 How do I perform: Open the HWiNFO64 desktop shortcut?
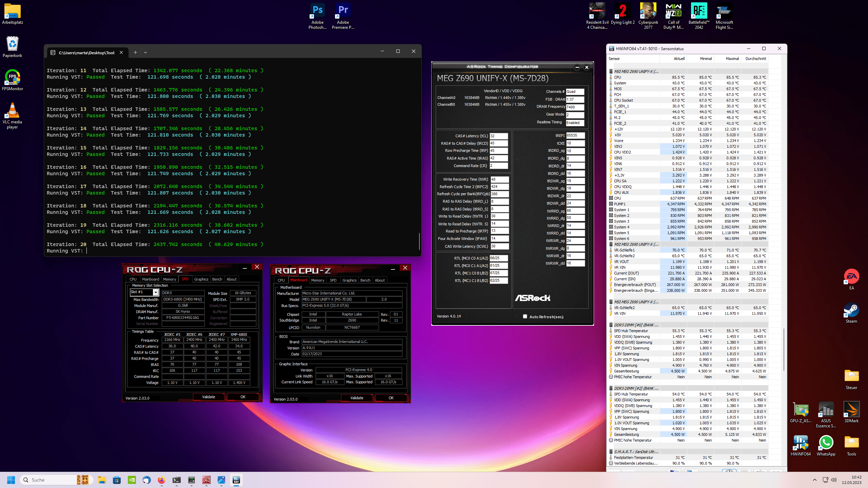pyautogui.click(x=801, y=445)
